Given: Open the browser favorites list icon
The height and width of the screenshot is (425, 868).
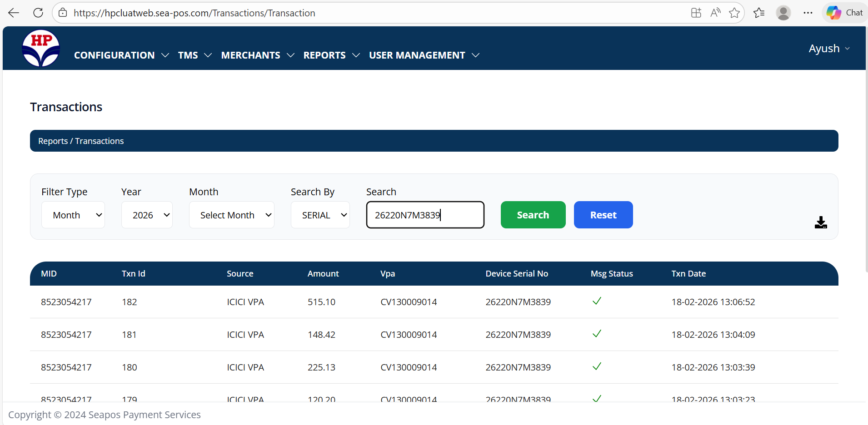Looking at the screenshot, I should 758,13.
